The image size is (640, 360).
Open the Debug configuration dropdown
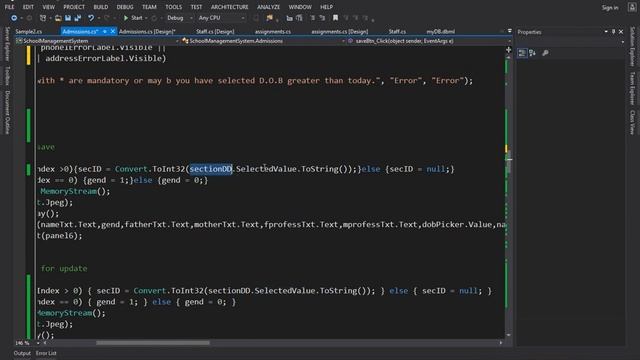point(179,18)
